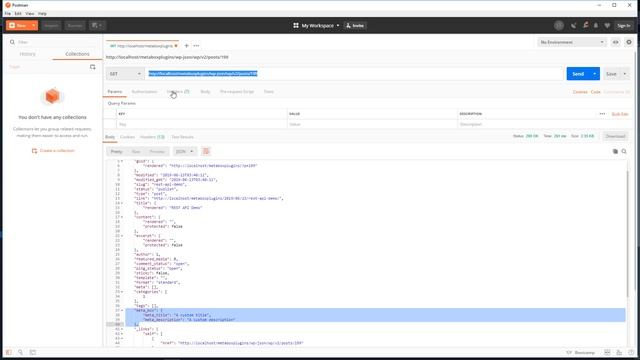Open the Runner from the header
The width and height of the screenshot is (640, 360).
coord(75,25)
